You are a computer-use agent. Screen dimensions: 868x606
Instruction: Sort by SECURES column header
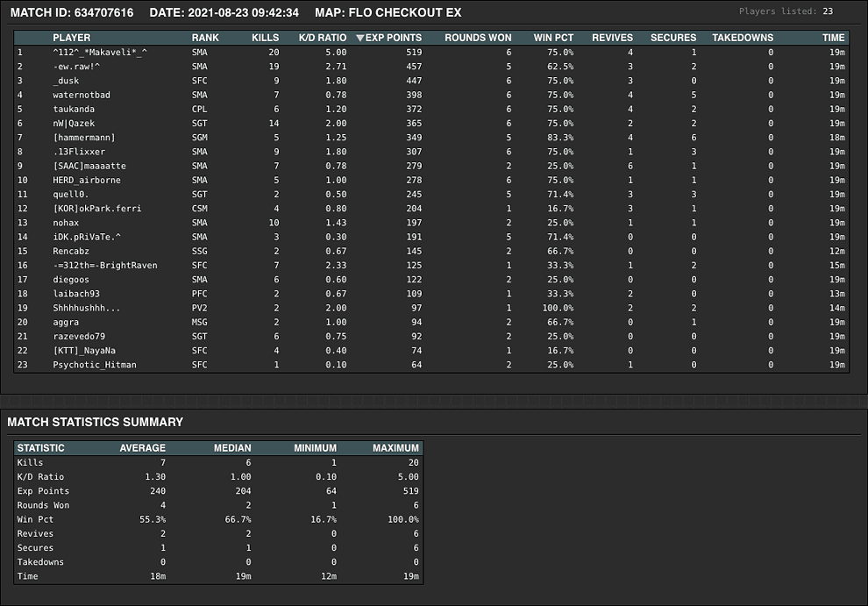(x=673, y=38)
